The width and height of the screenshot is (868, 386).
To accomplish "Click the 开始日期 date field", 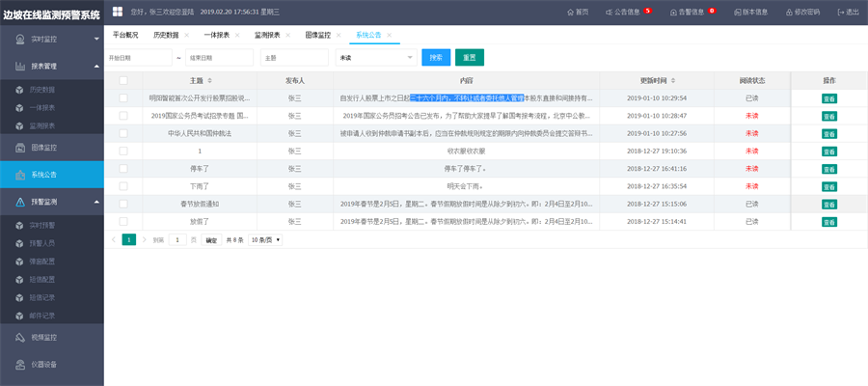I will (138, 58).
